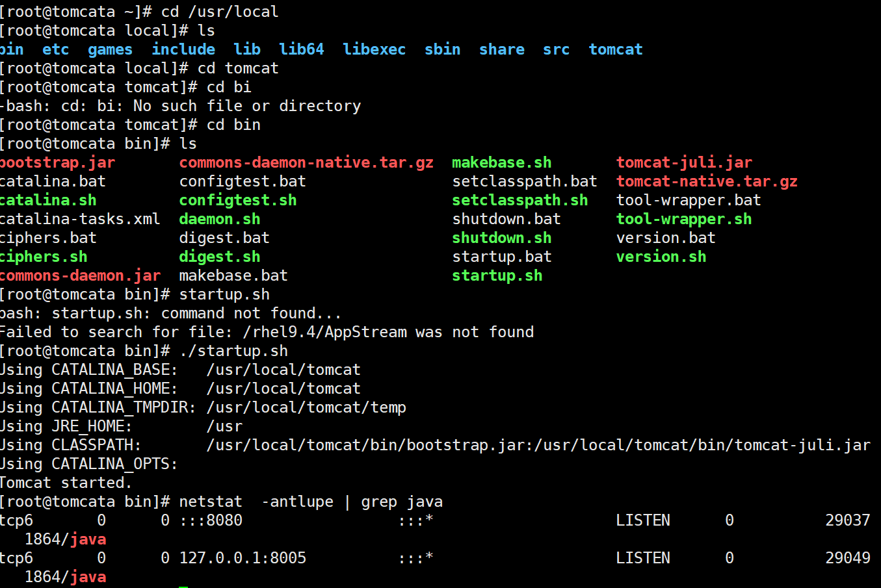Click the './startup.sh' command
Image resolution: width=881 pixels, height=588 pixels.
(x=233, y=351)
